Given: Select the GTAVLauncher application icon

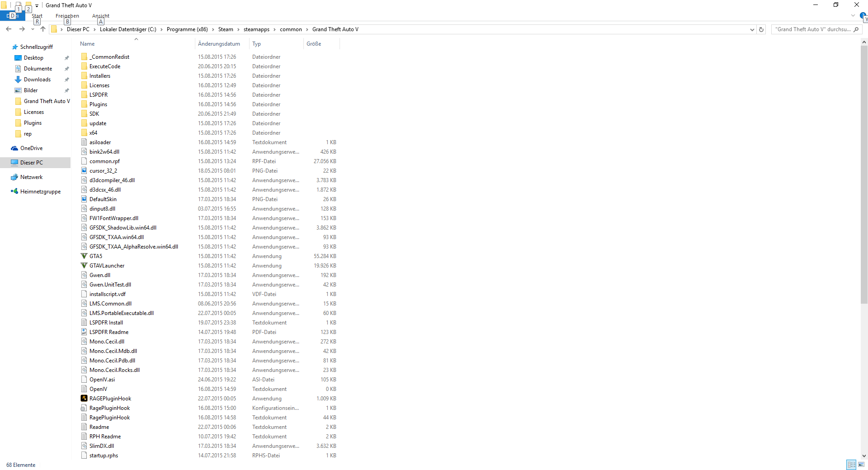Looking at the screenshot, I should click(x=84, y=266).
